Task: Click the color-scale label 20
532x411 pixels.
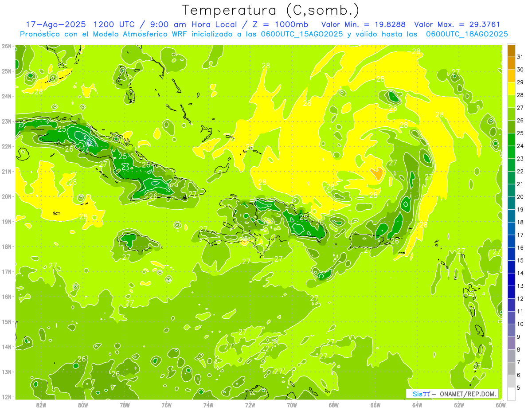Action: tap(520, 197)
